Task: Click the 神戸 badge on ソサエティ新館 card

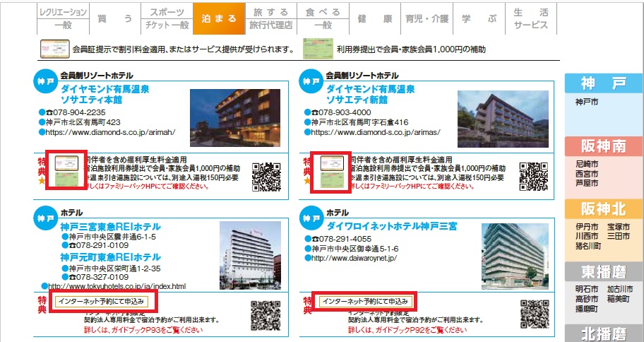Action: coord(311,81)
